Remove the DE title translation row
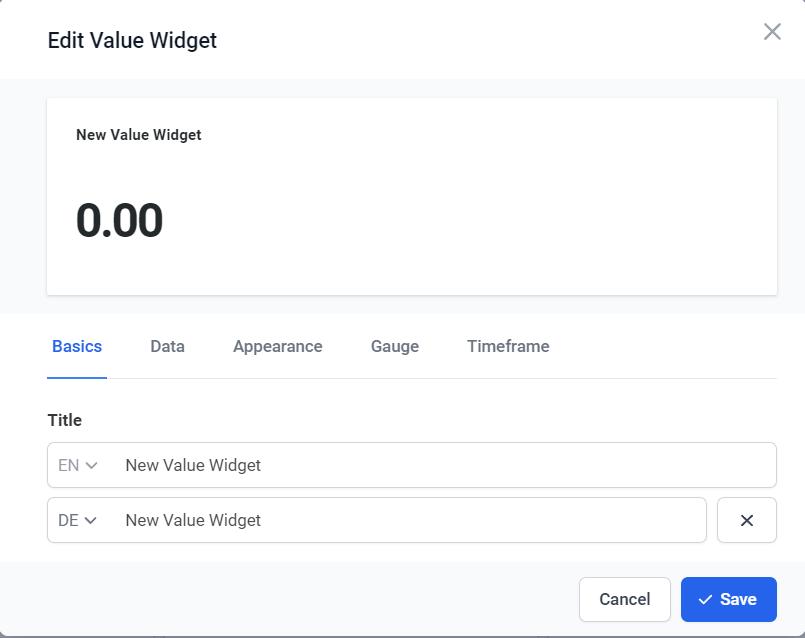 pos(746,520)
